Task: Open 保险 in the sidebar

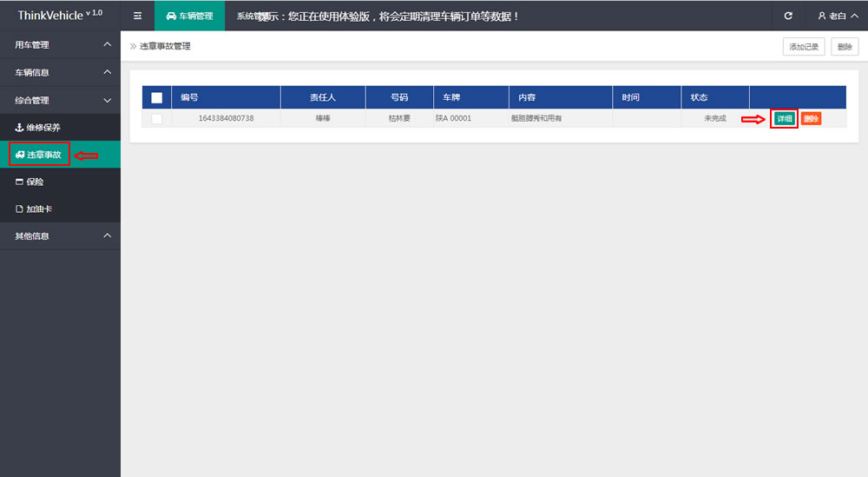Action: click(61, 182)
